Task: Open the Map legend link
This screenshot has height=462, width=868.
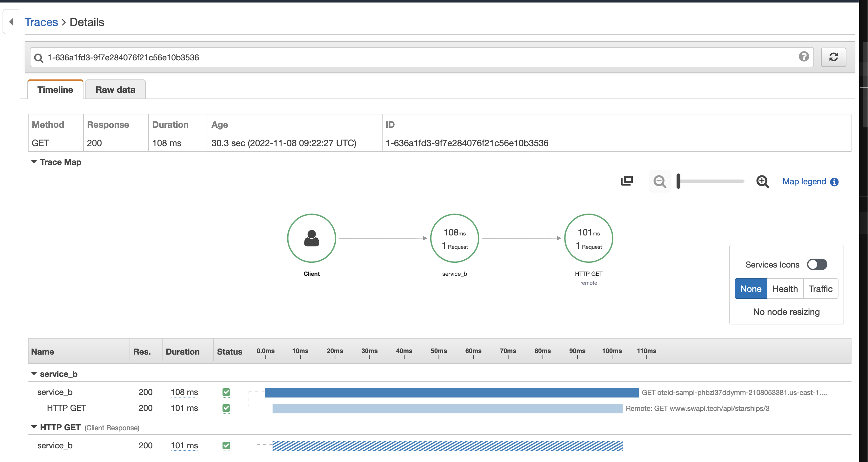Action: [x=804, y=182]
